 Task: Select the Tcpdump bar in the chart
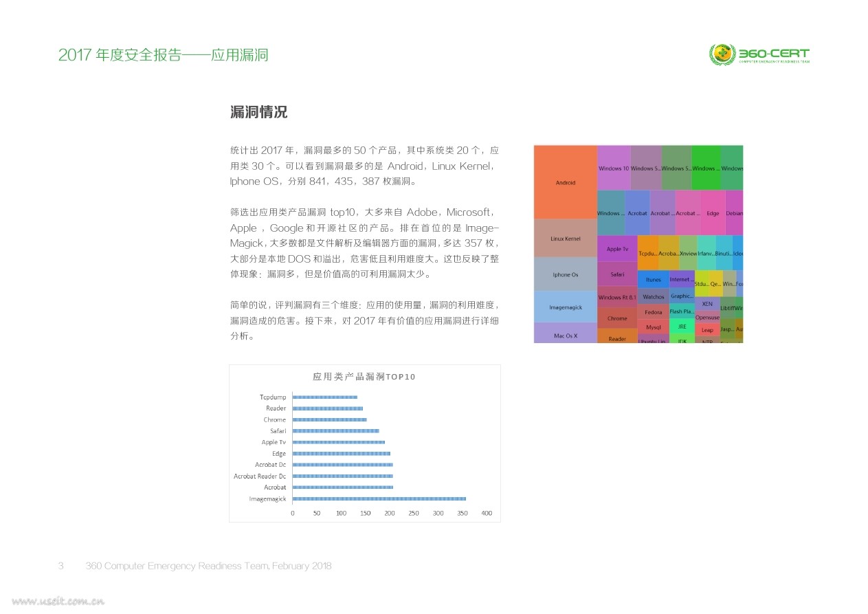pos(325,397)
